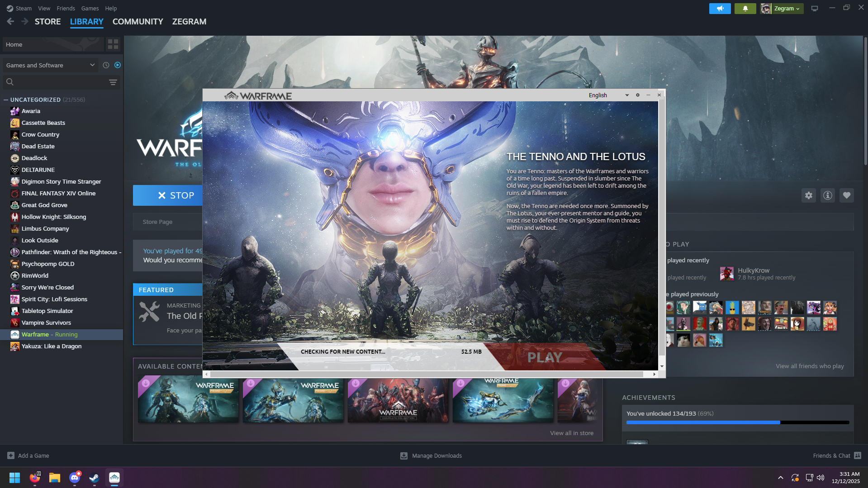Open Warframe launcher settings gear
The width and height of the screenshot is (868, 488).
638,95
